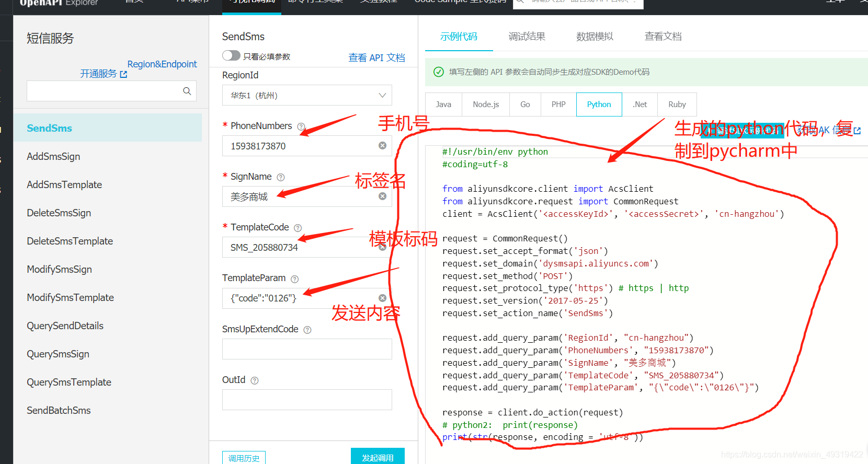Click the help icon next to OutId

[x=255, y=380]
